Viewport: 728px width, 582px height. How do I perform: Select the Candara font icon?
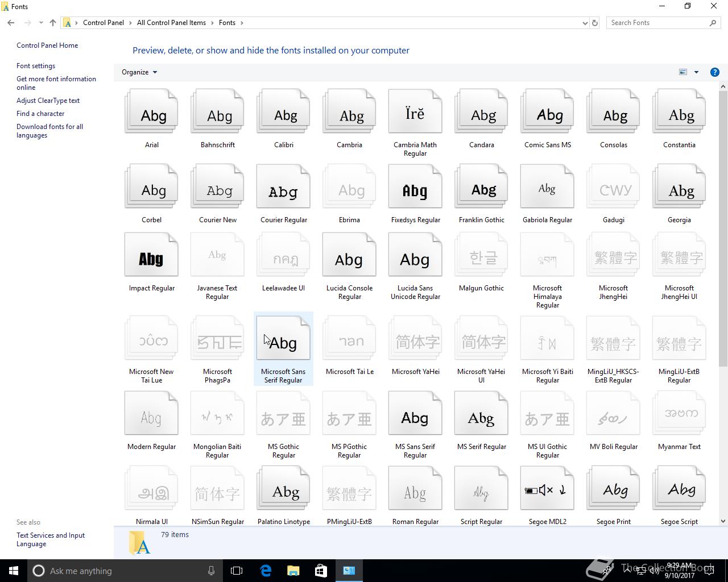pos(481,111)
